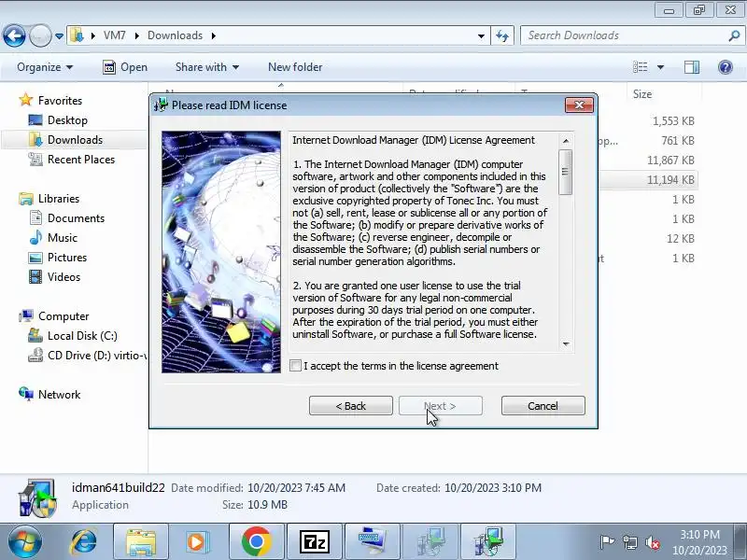The image size is (747, 560).
Task: Open Windows Media Player from taskbar
Action: 196,541
